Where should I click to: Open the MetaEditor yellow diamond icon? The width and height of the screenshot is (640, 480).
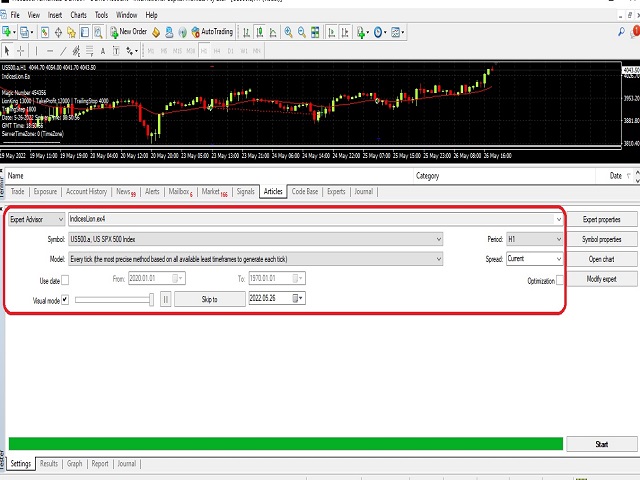pos(156,32)
